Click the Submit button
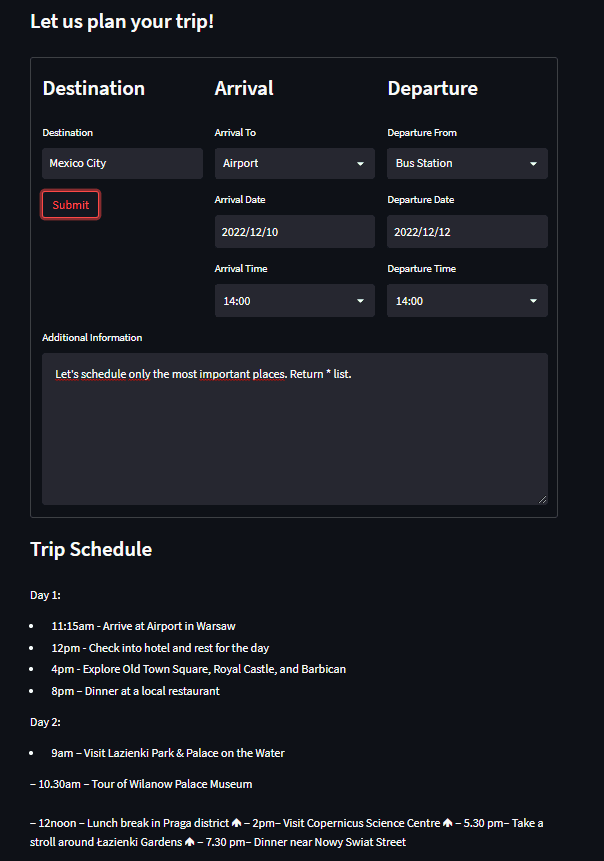 [70, 205]
